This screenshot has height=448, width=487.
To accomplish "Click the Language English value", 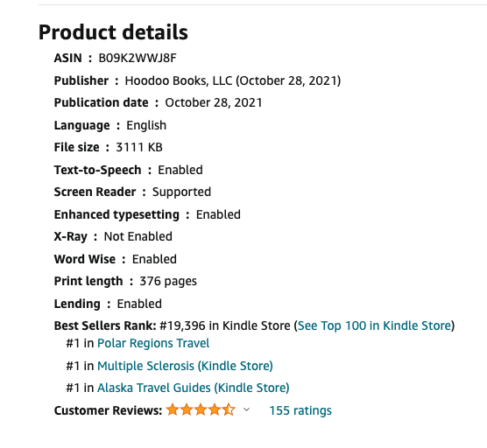I will [x=146, y=125].
